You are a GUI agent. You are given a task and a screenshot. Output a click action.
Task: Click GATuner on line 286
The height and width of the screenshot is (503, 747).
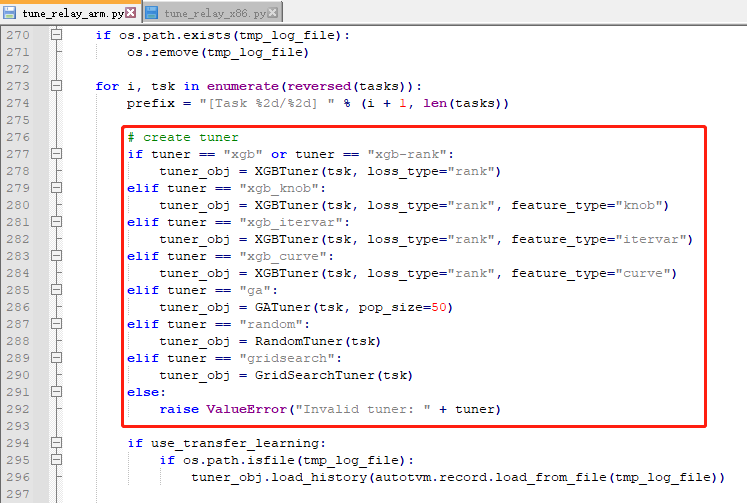point(283,307)
